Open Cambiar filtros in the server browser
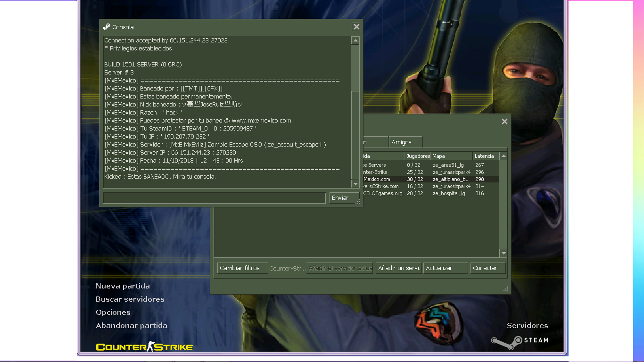Viewport: 644px width, 362px height. (242, 268)
